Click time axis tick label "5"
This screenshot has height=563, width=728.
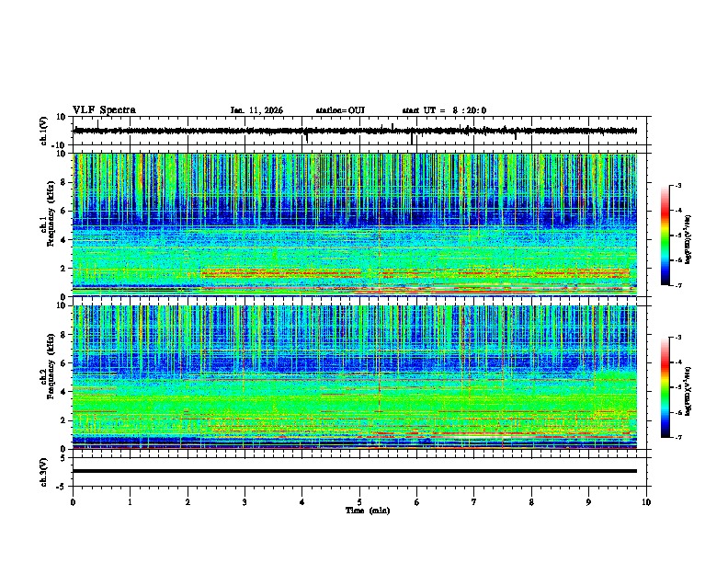pyautogui.click(x=359, y=502)
